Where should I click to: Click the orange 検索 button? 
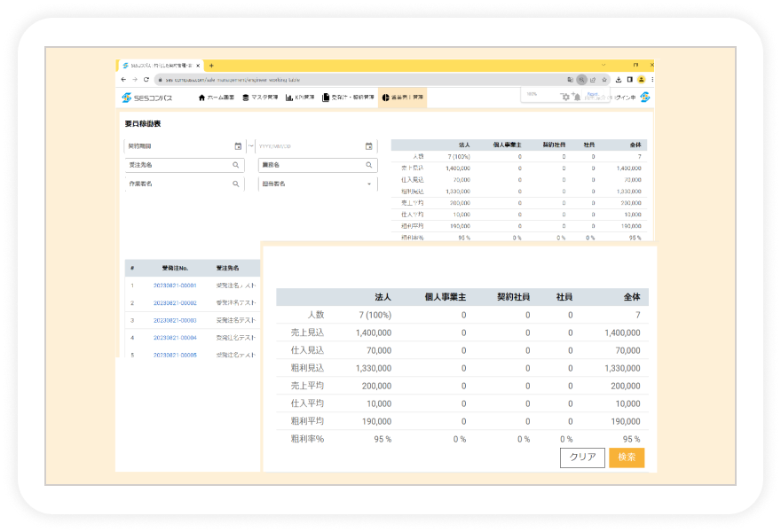(627, 458)
